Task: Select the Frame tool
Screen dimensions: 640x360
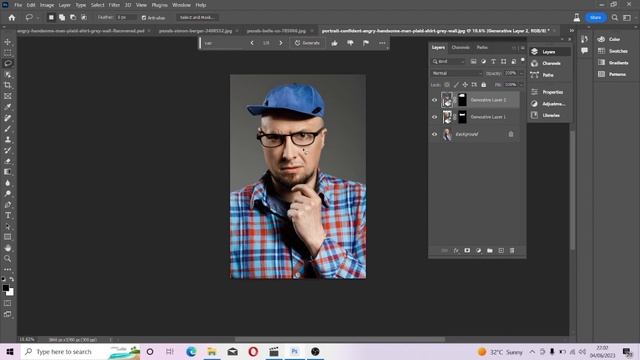Action: 8,96
